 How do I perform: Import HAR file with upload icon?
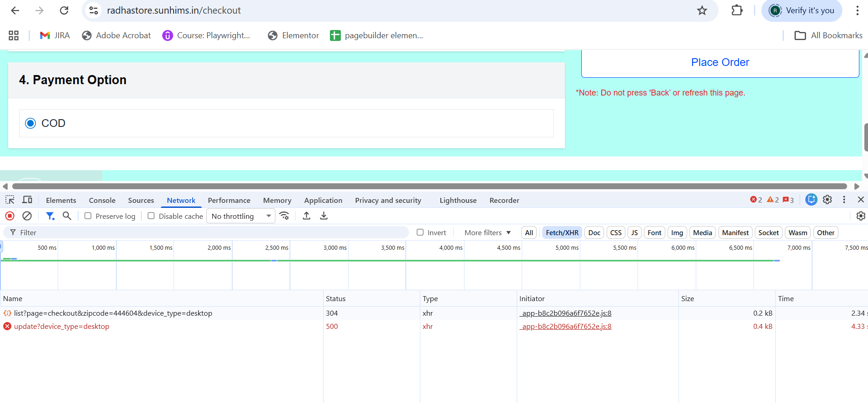click(307, 216)
